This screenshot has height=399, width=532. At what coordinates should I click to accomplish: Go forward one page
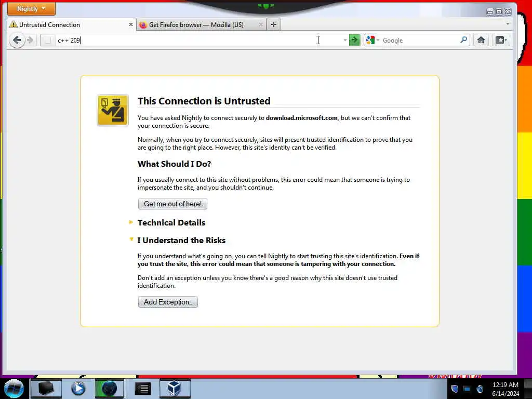coord(30,41)
